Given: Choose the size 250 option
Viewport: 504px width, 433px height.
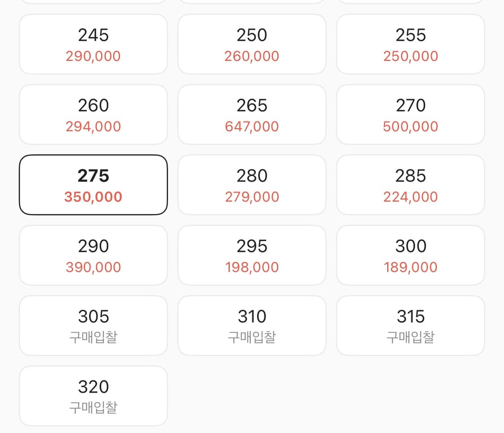Looking at the screenshot, I should click(252, 44).
